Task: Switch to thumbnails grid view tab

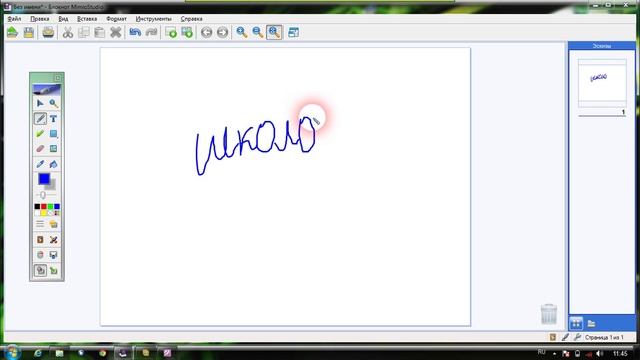Action: (576, 324)
